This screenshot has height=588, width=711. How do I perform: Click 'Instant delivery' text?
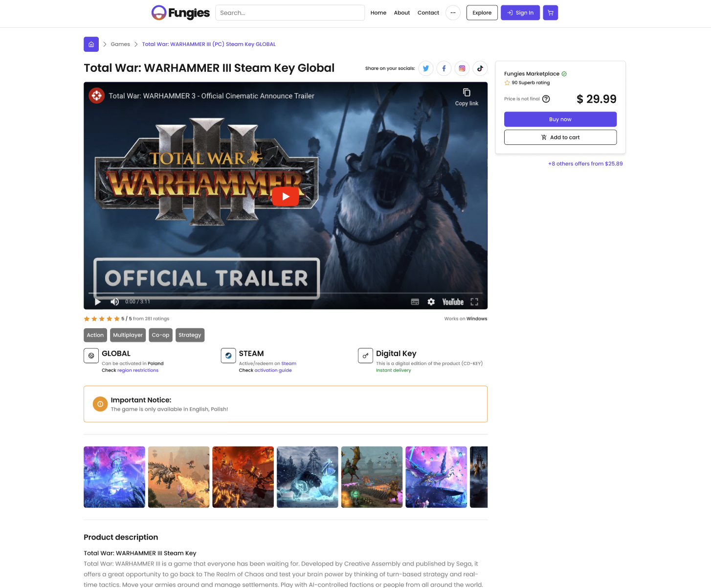394,370
